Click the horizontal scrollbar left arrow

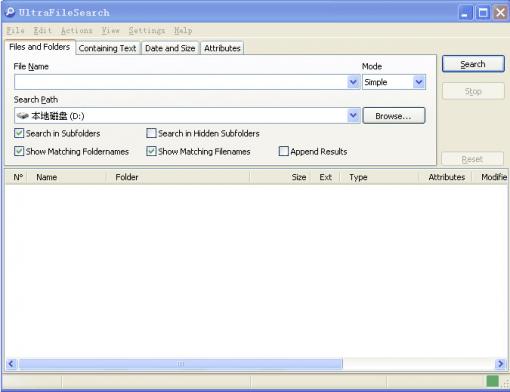(12, 364)
